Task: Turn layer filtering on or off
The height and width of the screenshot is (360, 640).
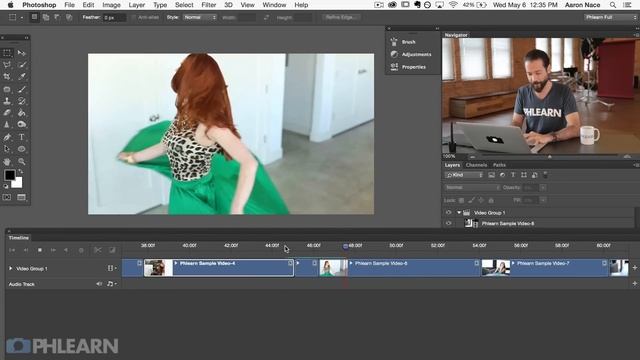Action: 545,175
